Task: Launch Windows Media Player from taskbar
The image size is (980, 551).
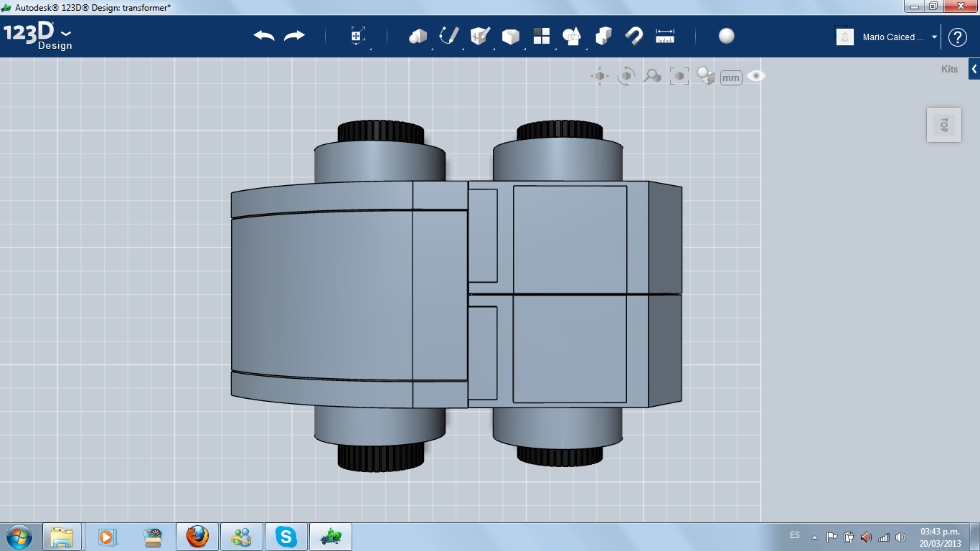Action: coord(108,537)
